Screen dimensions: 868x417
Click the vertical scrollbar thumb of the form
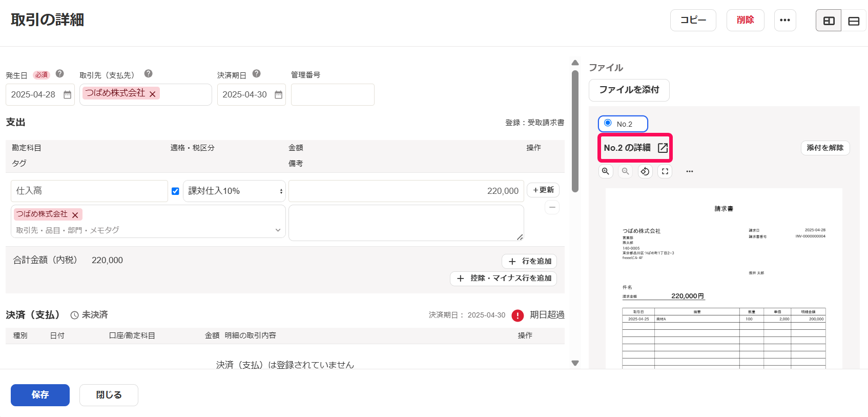click(575, 131)
